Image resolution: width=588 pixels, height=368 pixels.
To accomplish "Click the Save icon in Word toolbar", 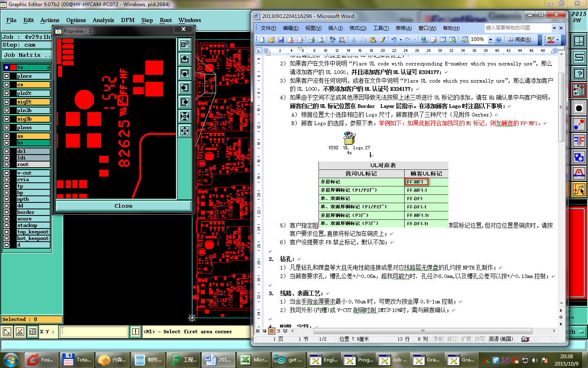I will click(x=281, y=40).
